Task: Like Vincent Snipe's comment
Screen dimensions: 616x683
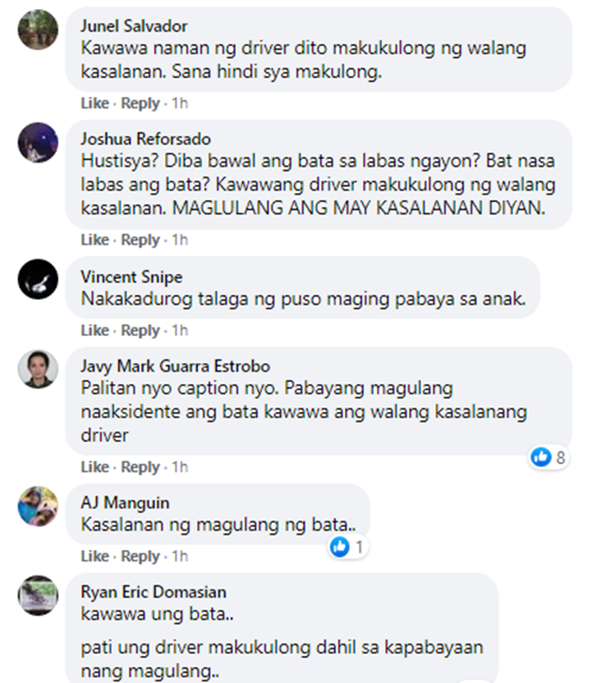Action: tap(94, 330)
